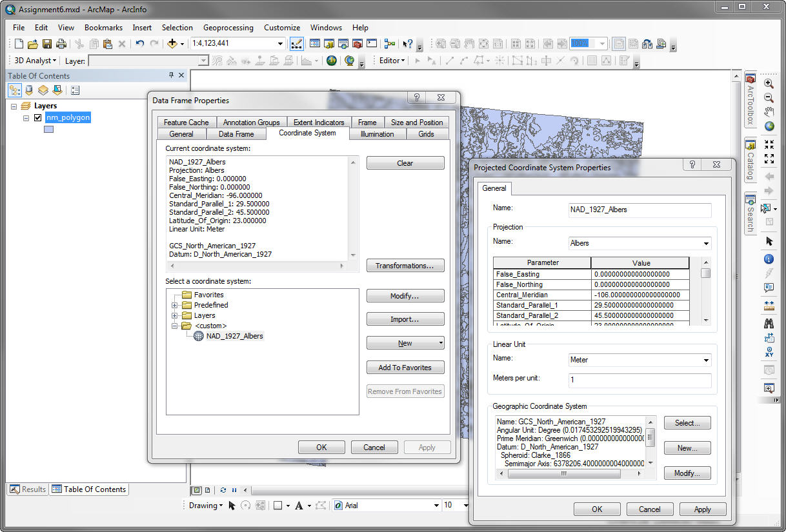The width and height of the screenshot is (786, 532).
Task: Click the Add Data toolbar icon
Action: click(x=172, y=44)
